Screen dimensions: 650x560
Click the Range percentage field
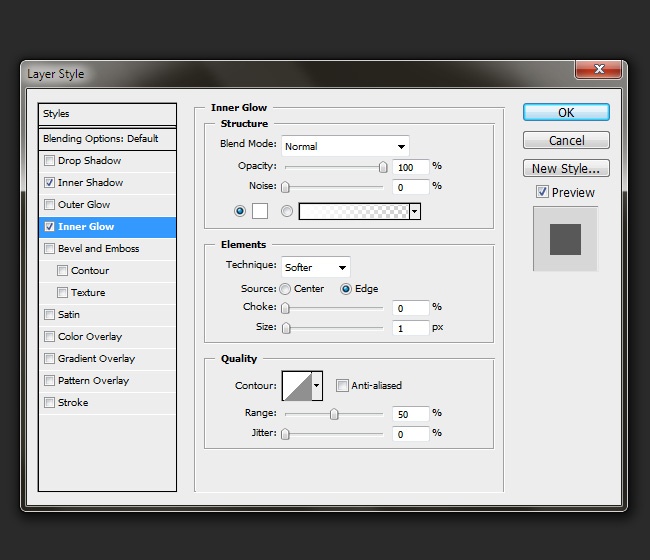tap(410, 414)
